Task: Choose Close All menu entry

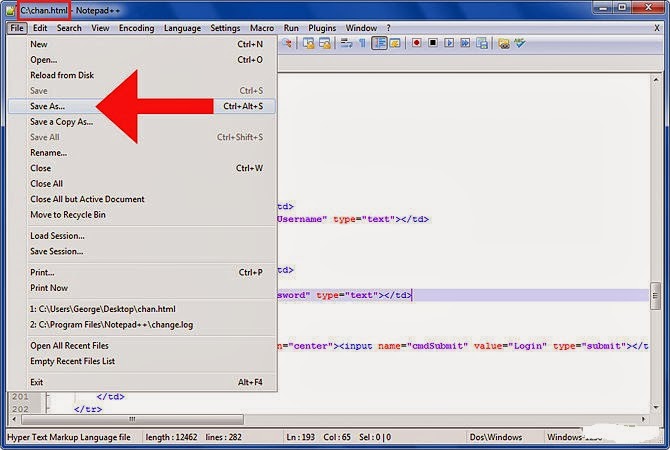Action: 141,184
